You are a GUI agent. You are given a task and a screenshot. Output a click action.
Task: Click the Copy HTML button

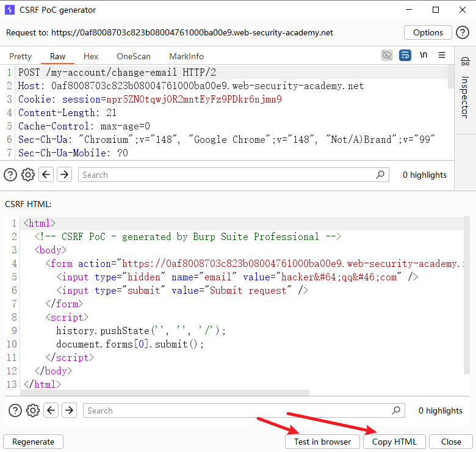pos(394,442)
